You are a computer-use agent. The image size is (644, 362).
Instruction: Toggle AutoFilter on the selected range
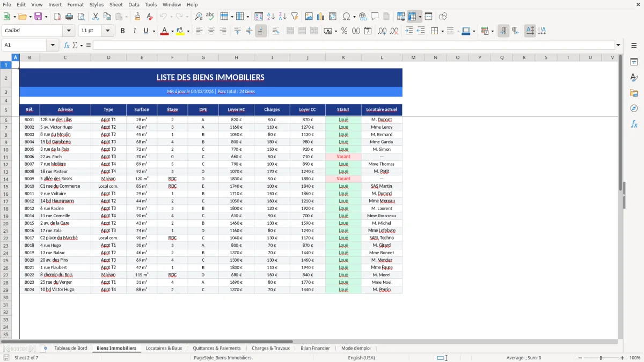click(x=294, y=16)
